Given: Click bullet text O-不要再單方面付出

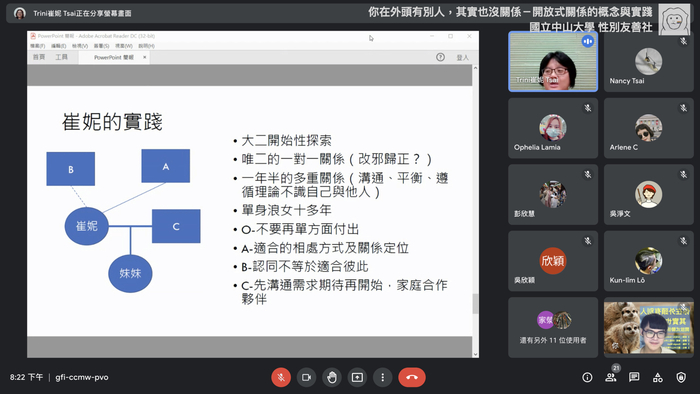Looking at the screenshot, I should (x=300, y=229).
